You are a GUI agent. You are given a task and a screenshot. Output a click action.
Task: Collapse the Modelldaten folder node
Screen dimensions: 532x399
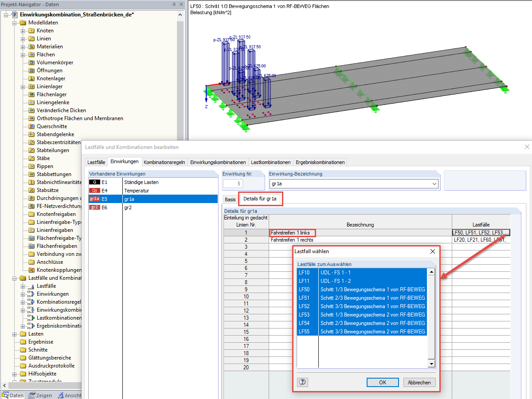[15, 23]
